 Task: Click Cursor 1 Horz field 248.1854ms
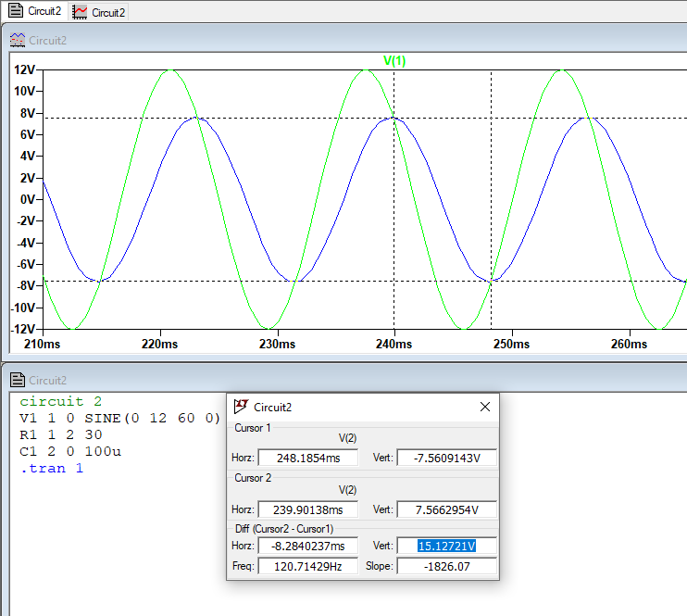pos(306,458)
